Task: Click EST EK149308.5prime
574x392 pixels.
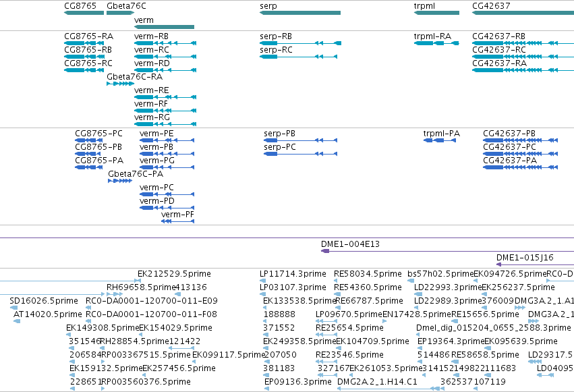Action: [x=103, y=328]
